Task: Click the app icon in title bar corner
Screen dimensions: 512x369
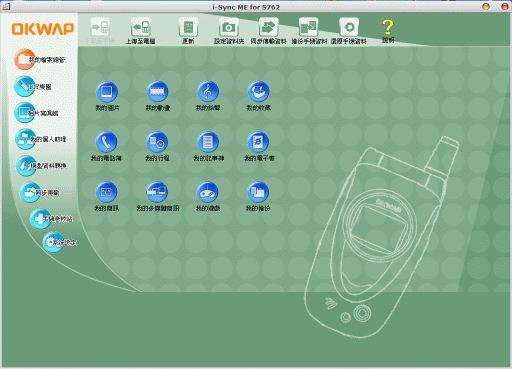Action: (6, 6)
